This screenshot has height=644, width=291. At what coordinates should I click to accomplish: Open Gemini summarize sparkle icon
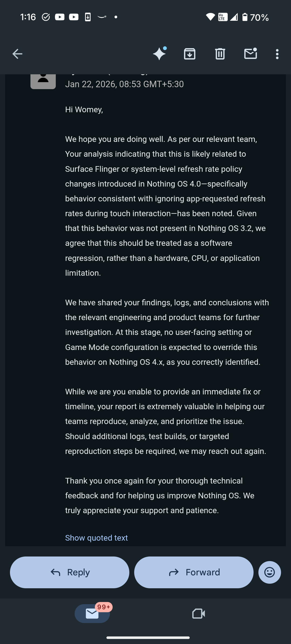pyautogui.click(x=159, y=54)
